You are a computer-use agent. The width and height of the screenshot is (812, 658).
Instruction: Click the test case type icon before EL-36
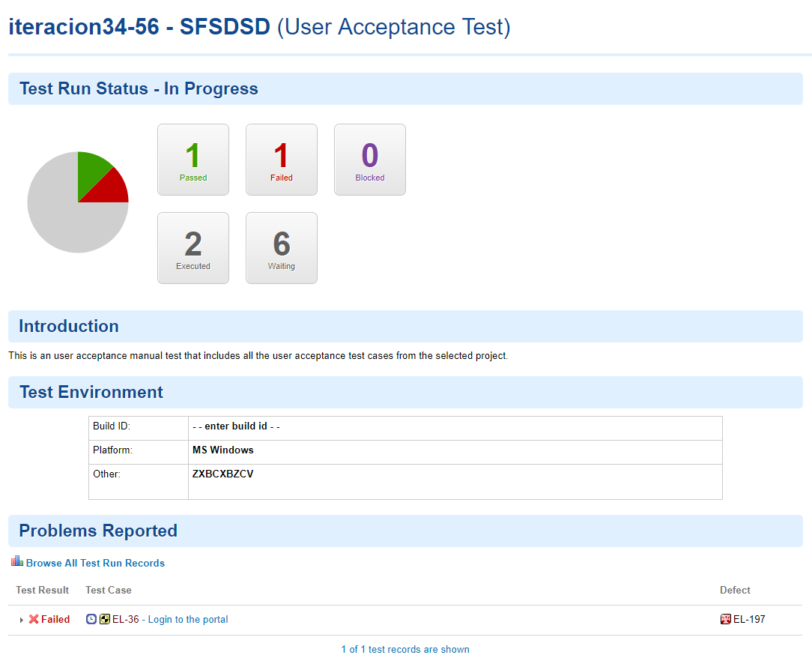pos(105,619)
